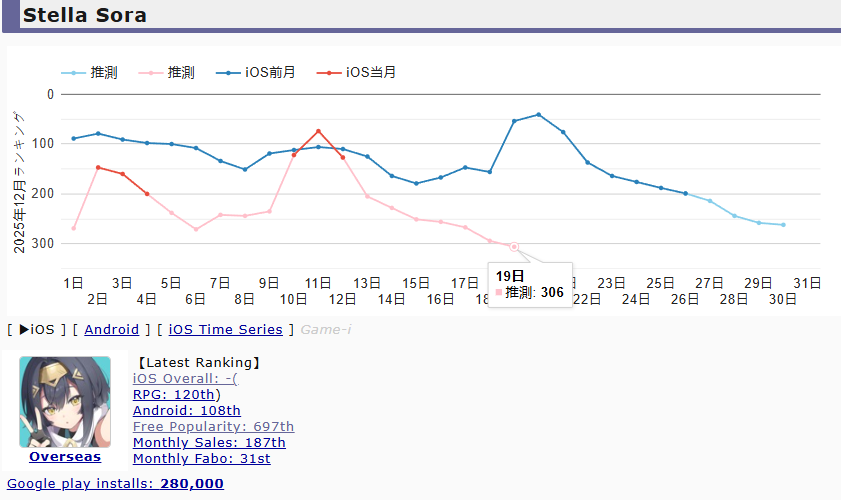Click the light blue point on 30日
This screenshot has height=500, width=841.
784,225
